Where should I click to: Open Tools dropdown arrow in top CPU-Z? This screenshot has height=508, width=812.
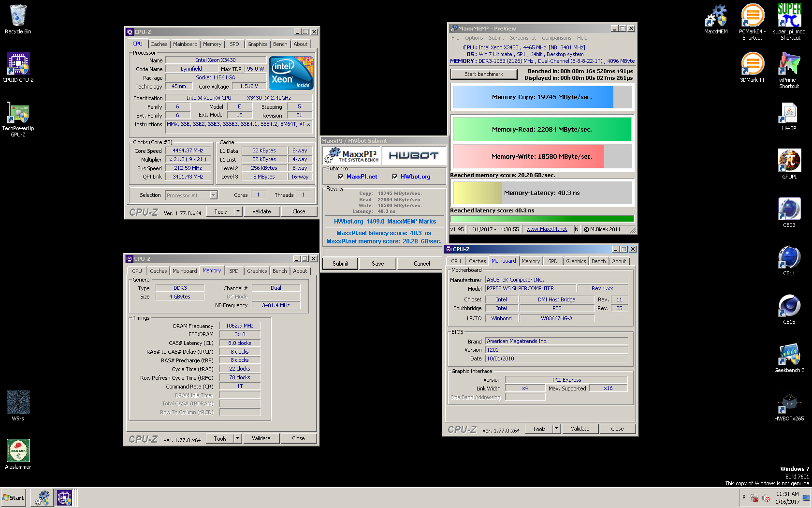click(238, 211)
